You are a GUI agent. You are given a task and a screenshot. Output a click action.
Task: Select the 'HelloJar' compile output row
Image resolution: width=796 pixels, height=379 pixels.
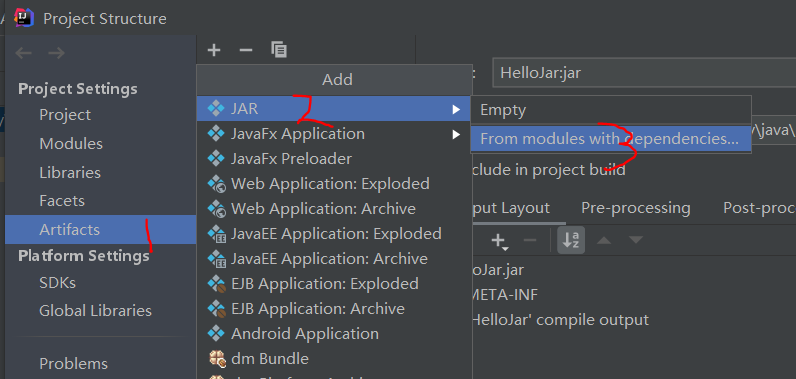click(633, 320)
